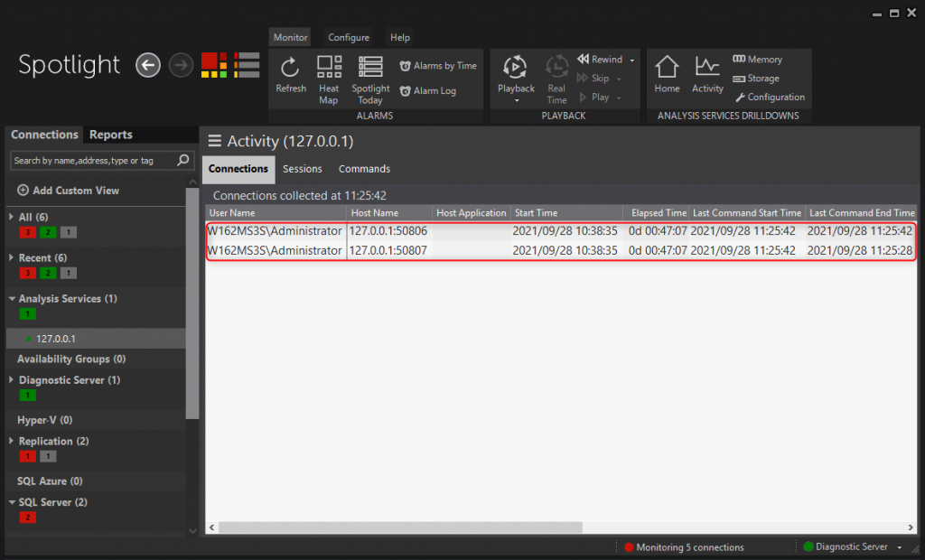Viewport: 925px width, 560px height.
Task: Click the horizontal scrollbar thumb
Action: (400, 527)
